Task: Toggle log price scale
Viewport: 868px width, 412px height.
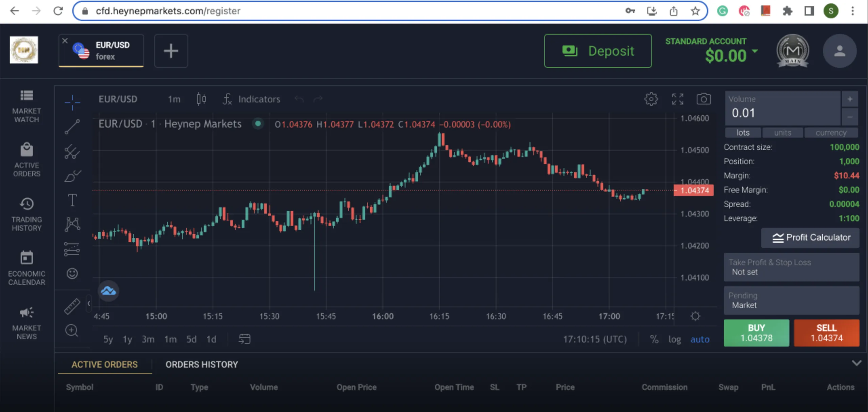Action: pos(674,339)
